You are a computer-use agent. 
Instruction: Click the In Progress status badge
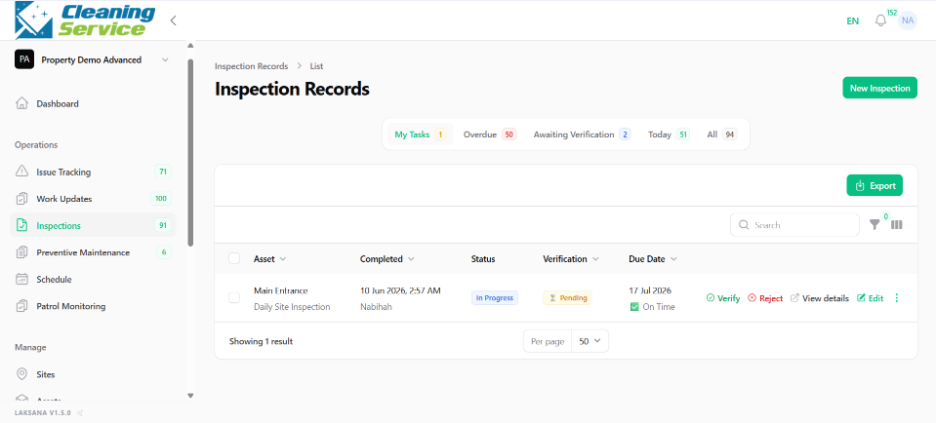[x=494, y=298]
